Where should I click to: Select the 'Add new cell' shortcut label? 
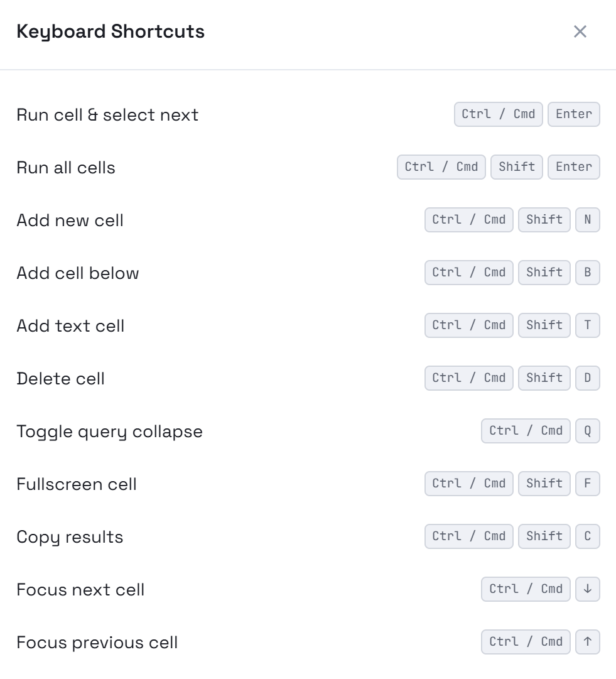tap(69, 220)
